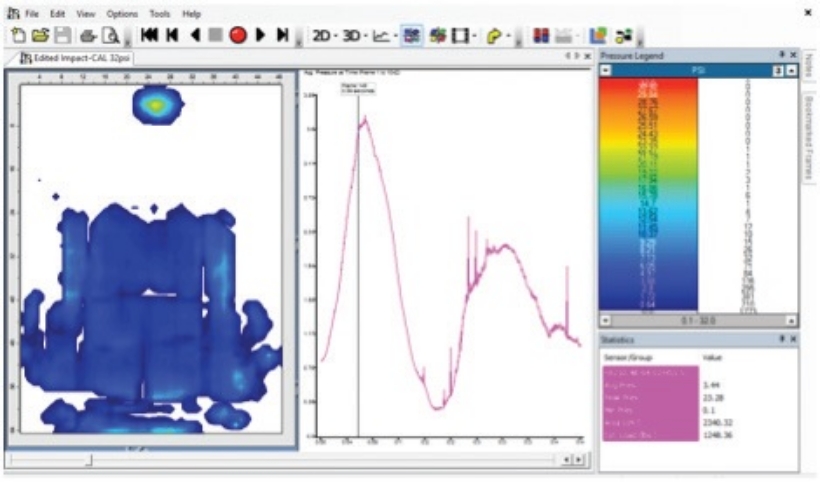Close the Statistics panel

[793, 340]
